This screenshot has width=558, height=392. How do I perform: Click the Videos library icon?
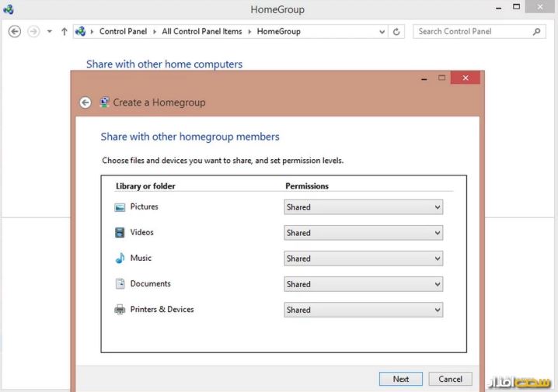click(x=120, y=233)
